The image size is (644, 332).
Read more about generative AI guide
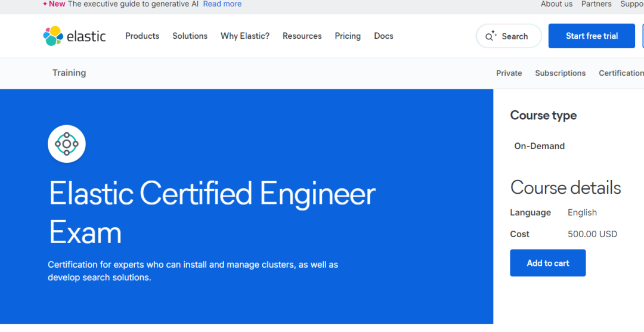point(222,4)
